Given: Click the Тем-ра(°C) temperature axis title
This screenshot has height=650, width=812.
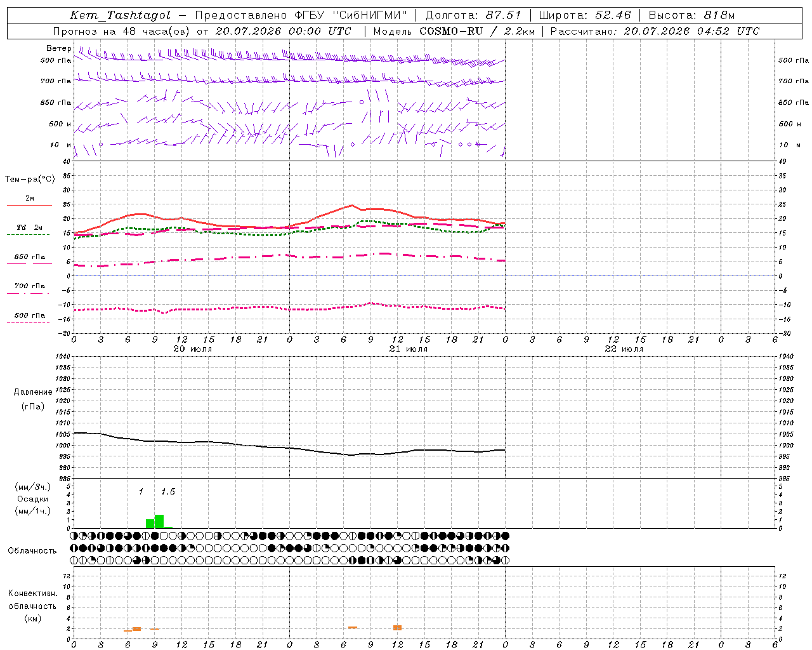Looking at the screenshot, I should coord(30,180).
